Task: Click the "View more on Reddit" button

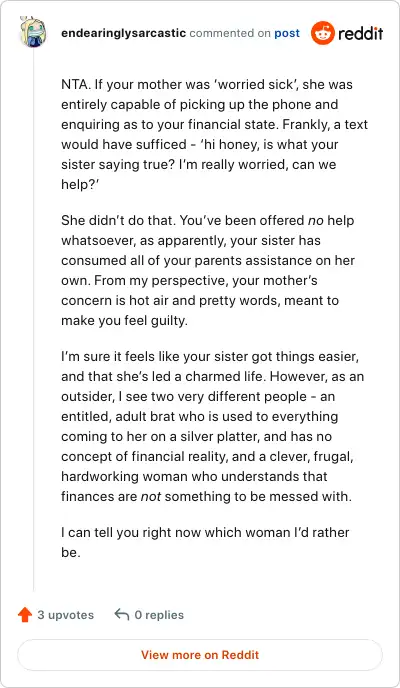Action: tap(200, 655)
